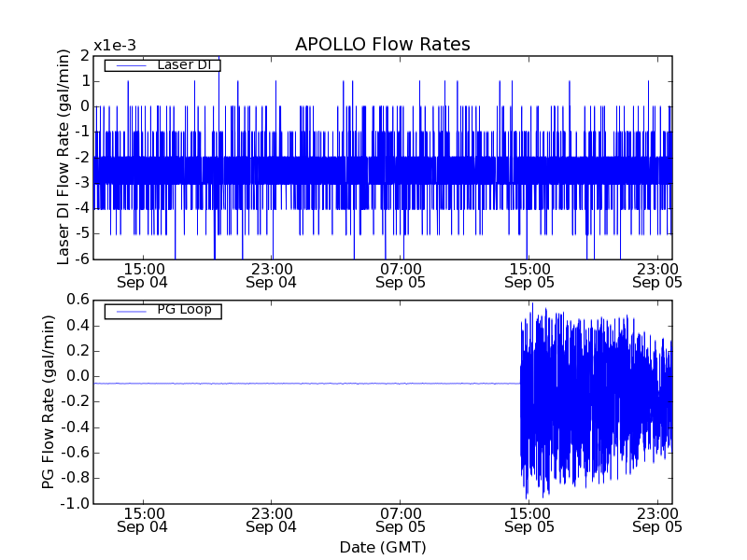747x560 pixels.
Task: Click "15:00 Sep 05" tick under bottom plot
Action: click(x=529, y=520)
